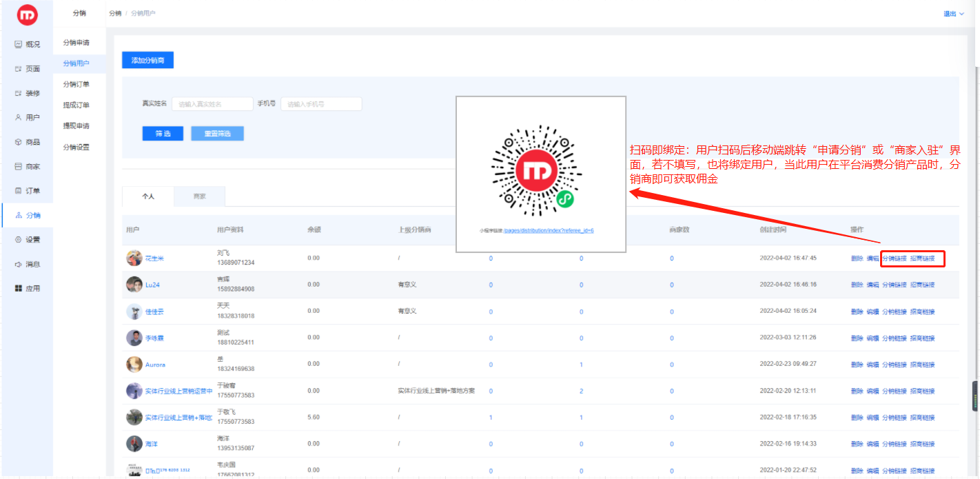Image resolution: width=980 pixels, height=479 pixels.
Task: Click upper distributor 有意义 in Lu24 row
Action: (x=407, y=285)
